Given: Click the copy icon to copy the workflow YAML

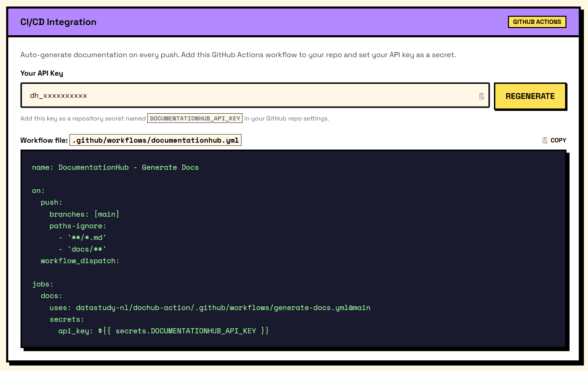Looking at the screenshot, I should click(544, 140).
